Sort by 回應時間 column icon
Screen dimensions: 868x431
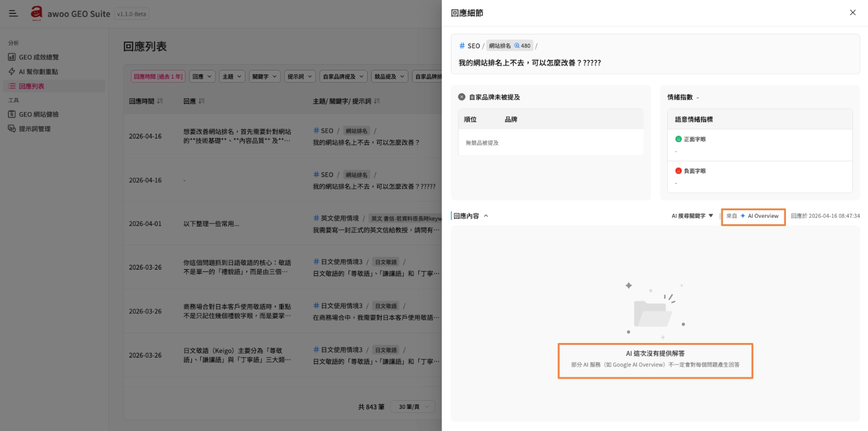click(160, 101)
